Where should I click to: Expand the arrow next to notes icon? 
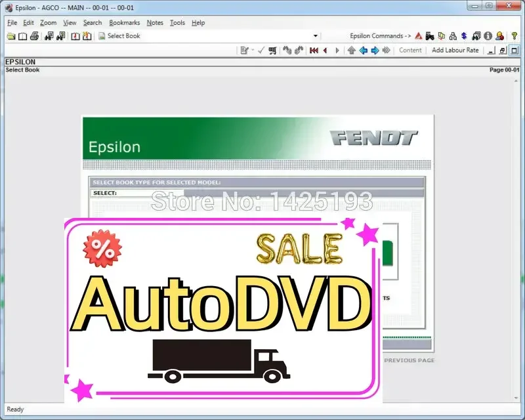tap(253, 51)
